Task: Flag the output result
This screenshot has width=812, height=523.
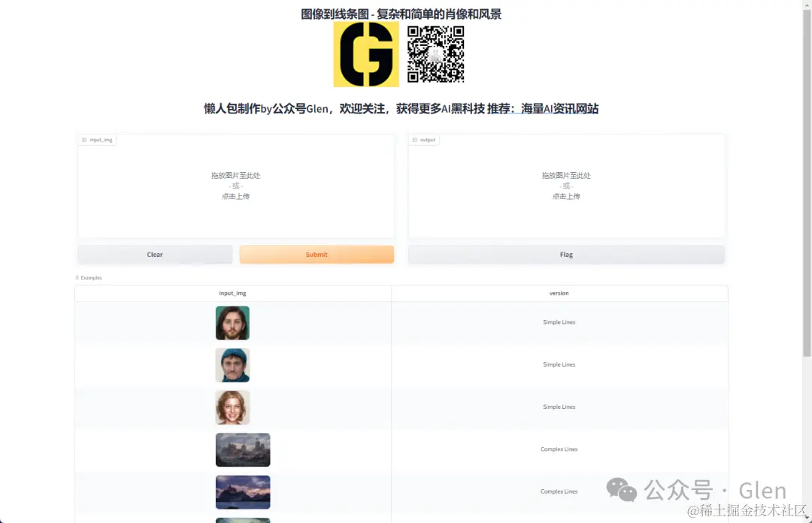Action: [566, 254]
